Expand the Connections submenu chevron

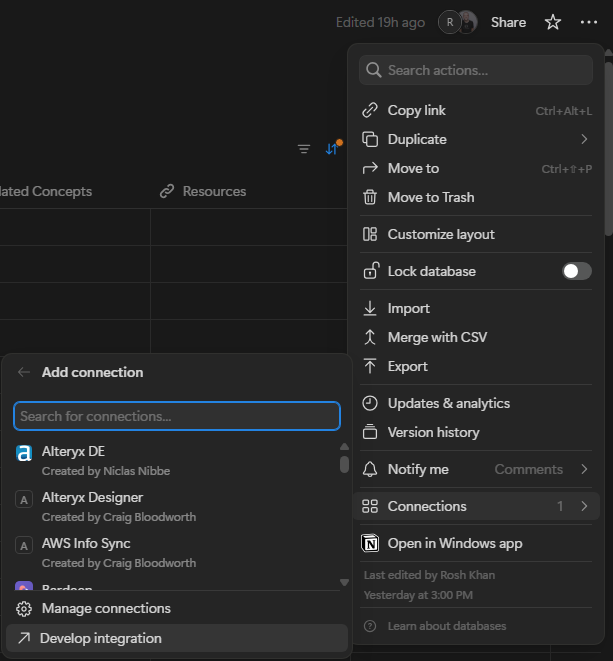(x=584, y=506)
